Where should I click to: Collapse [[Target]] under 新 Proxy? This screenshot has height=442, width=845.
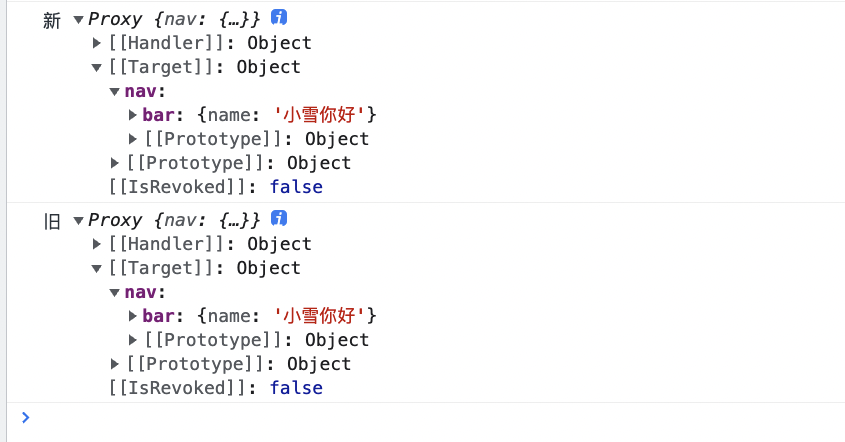[96, 67]
